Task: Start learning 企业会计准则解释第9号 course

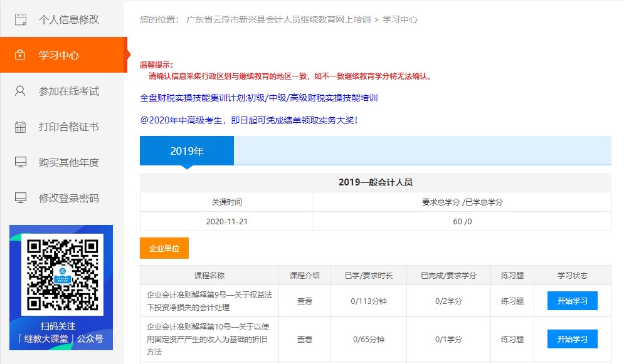Action: point(571,301)
